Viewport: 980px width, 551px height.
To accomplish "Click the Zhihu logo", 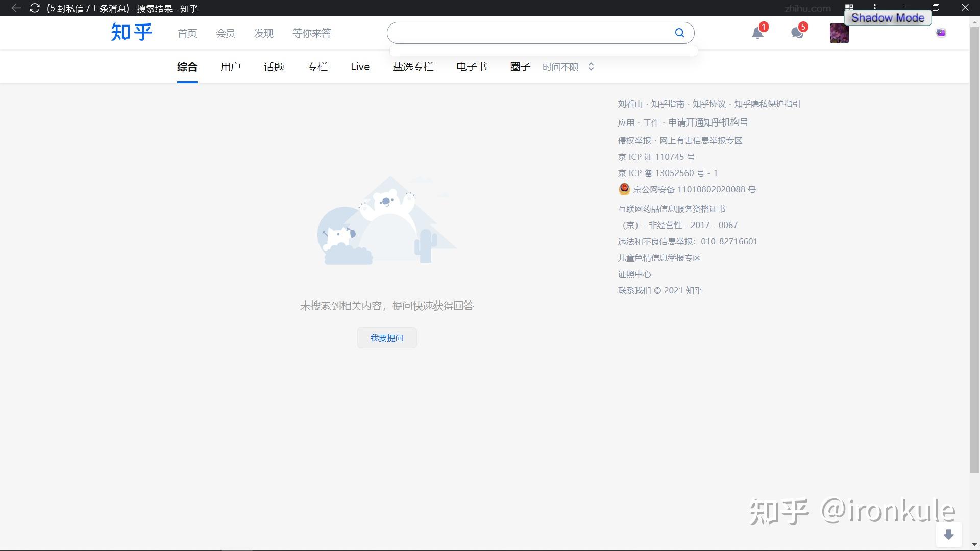I will (132, 33).
